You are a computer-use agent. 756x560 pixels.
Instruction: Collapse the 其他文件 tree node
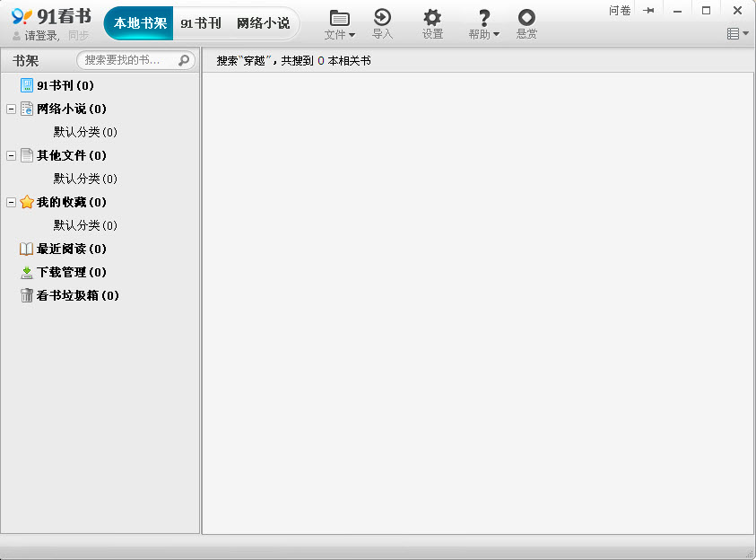tap(12, 155)
